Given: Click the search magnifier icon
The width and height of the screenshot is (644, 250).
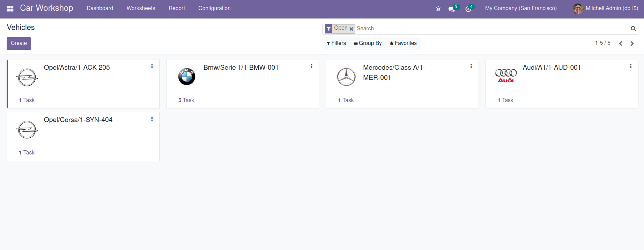Looking at the screenshot, I should point(633,29).
